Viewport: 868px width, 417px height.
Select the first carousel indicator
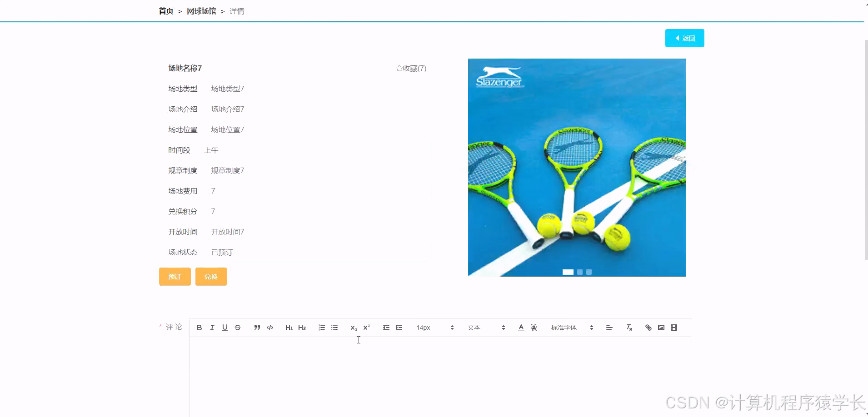(x=568, y=272)
